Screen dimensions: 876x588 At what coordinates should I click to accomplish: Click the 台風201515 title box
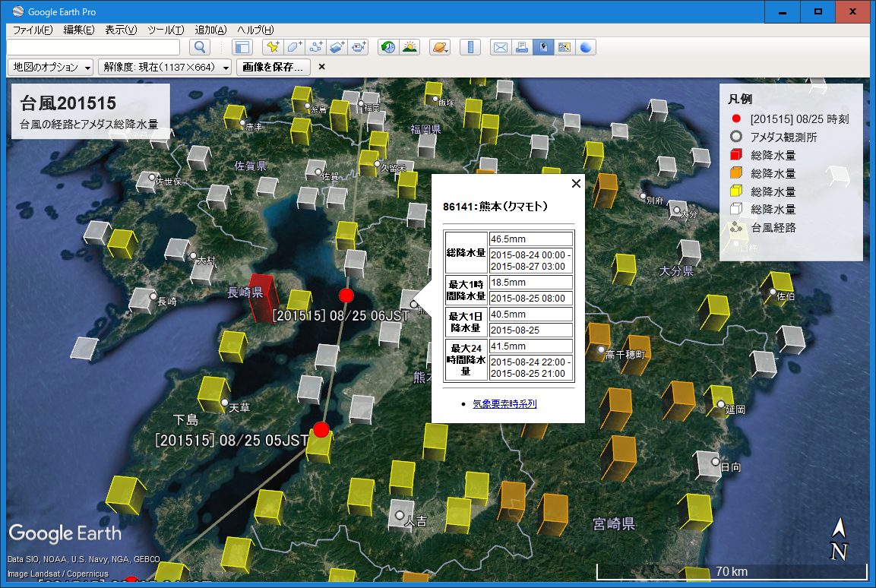pyautogui.click(x=90, y=111)
